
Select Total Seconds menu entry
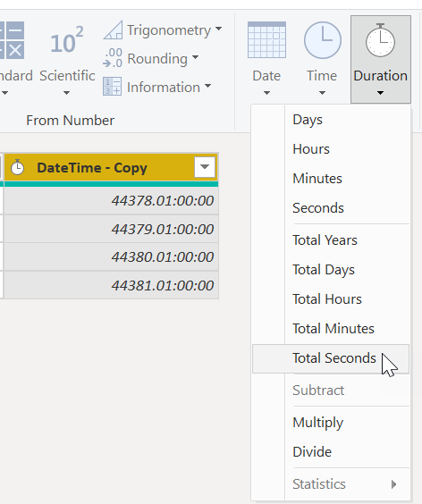pos(331,358)
